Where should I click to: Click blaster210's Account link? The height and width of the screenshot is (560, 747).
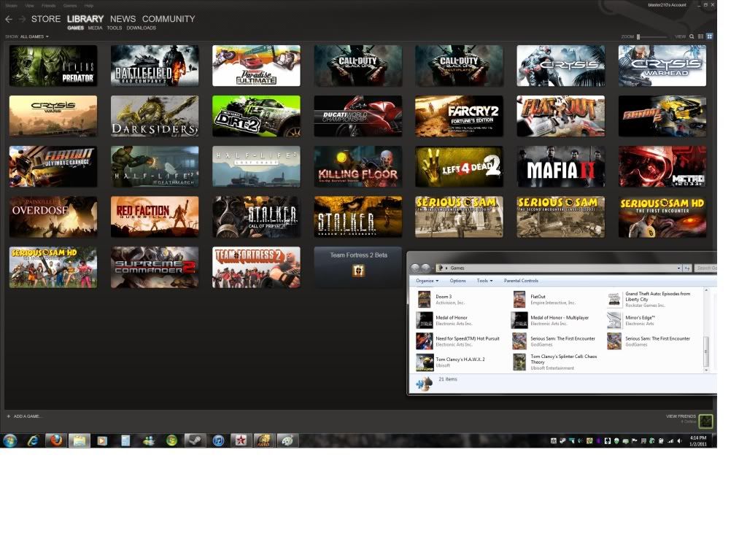click(x=667, y=5)
